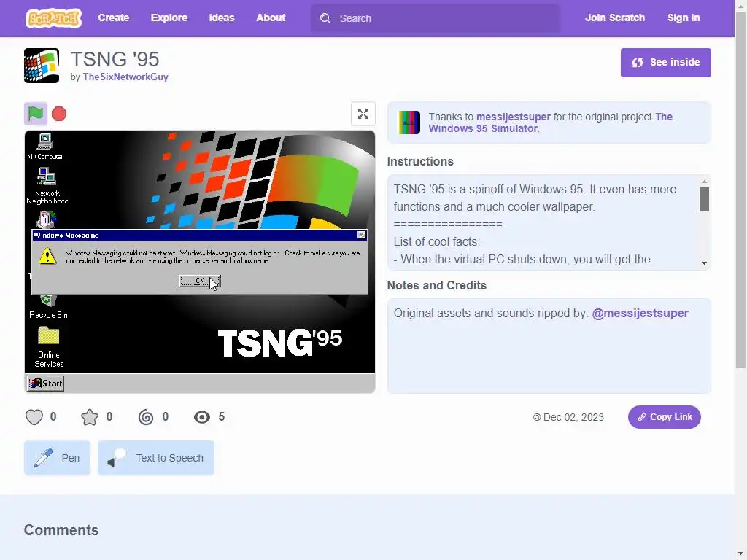The width and height of the screenshot is (747, 560).
Task: Open messijestsuper link in thanks box
Action: [x=513, y=117]
